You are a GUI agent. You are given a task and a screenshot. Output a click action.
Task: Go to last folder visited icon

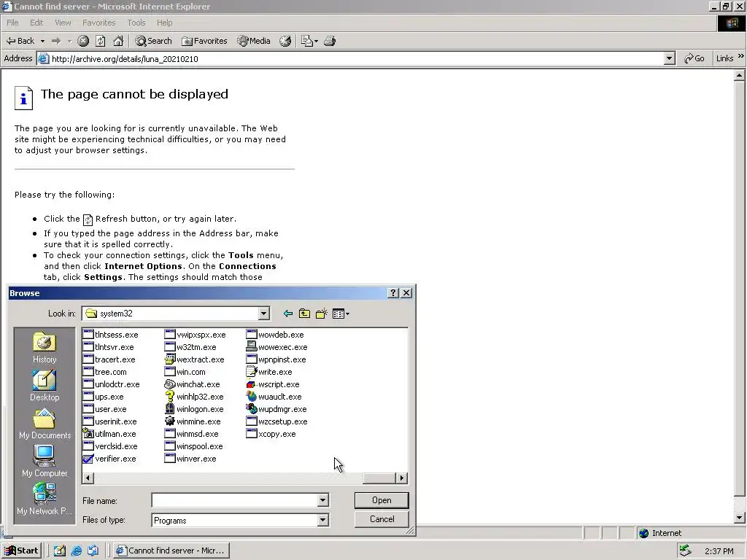pos(287,314)
